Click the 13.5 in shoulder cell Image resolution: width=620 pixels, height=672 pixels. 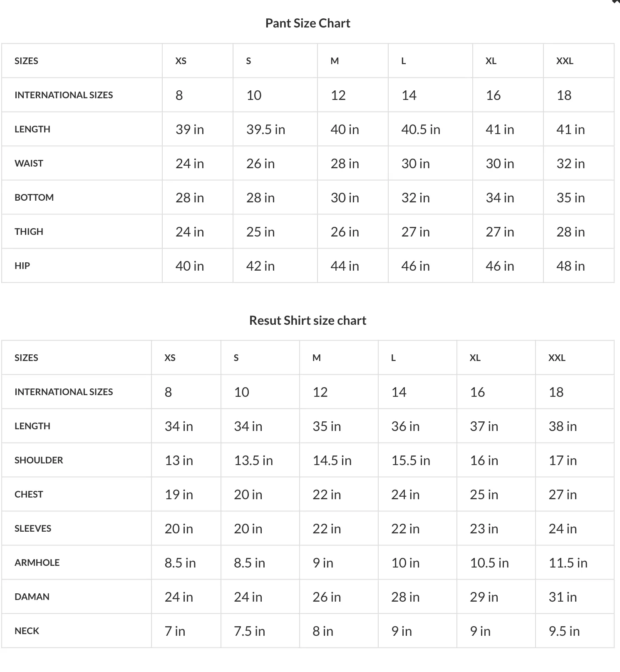253,460
